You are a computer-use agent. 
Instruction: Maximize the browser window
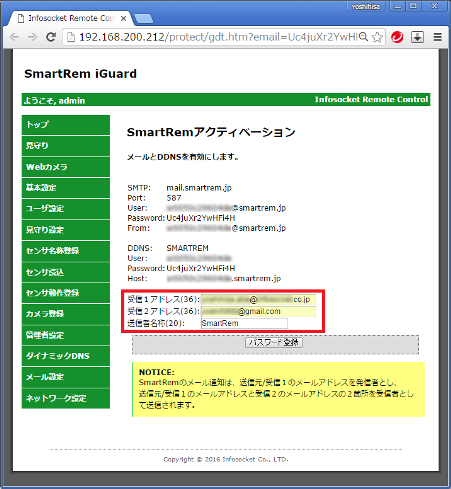413,6
